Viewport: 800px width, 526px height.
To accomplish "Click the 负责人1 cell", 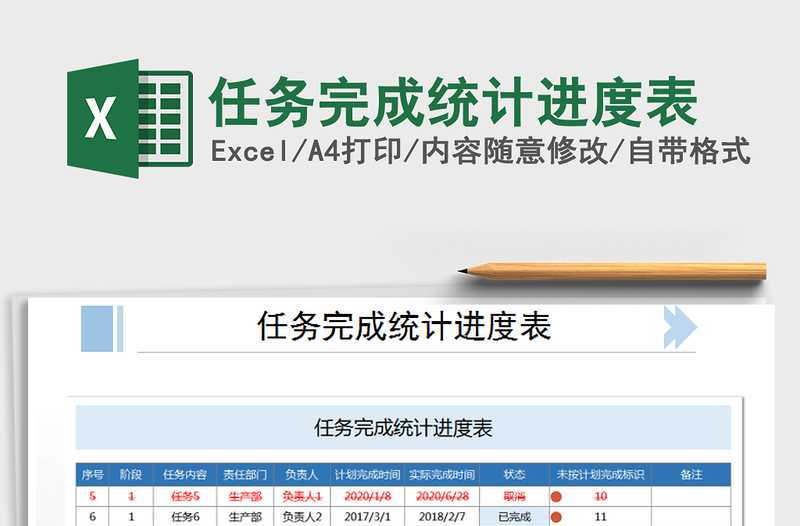I will click(302, 496).
